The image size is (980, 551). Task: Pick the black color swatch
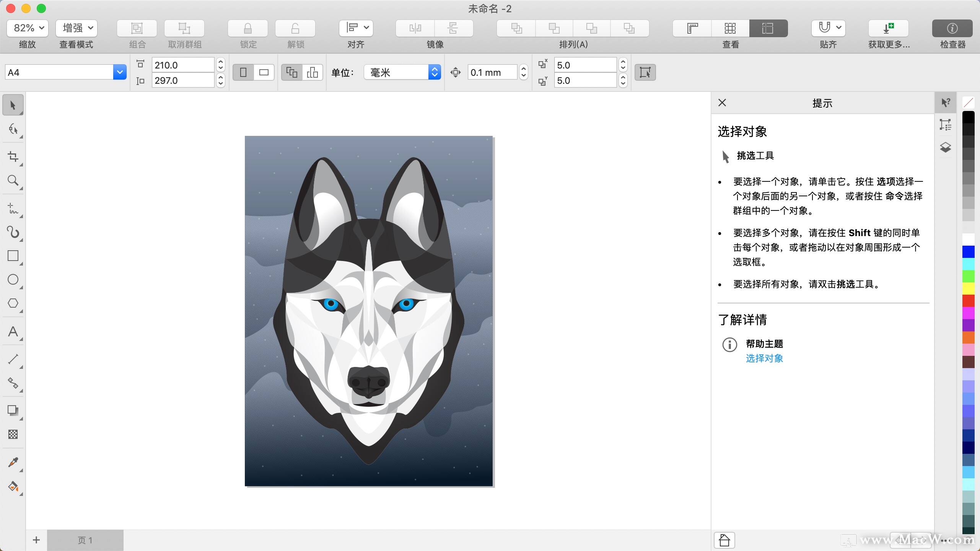tap(968, 117)
